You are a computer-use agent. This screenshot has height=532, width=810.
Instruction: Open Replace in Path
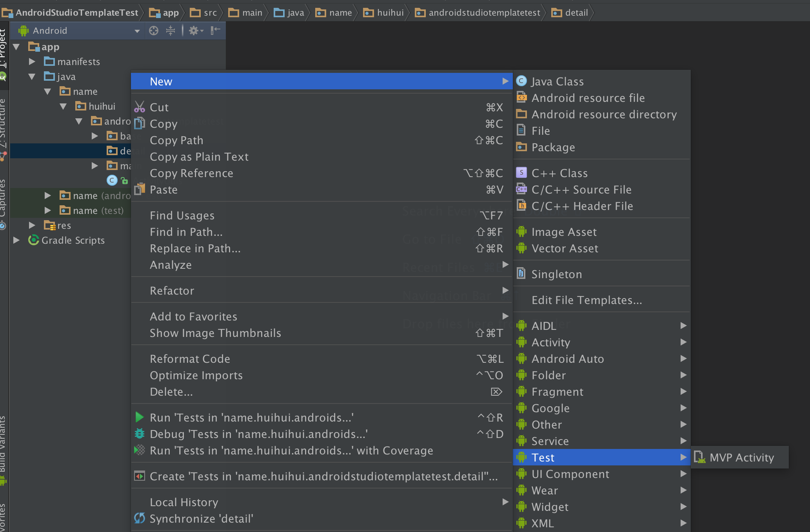pyautogui.click(x=321, y=248)
